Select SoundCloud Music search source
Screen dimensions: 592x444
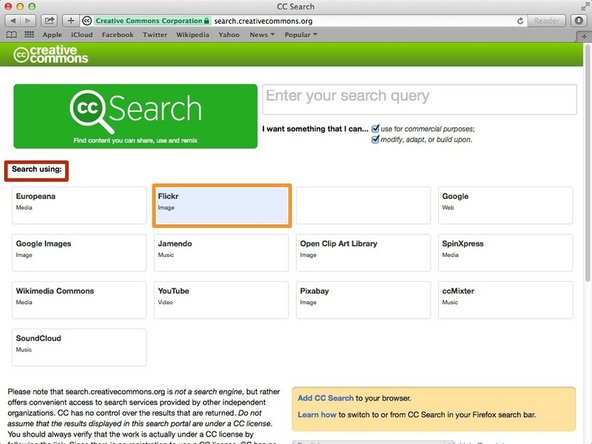pos(79,347)
